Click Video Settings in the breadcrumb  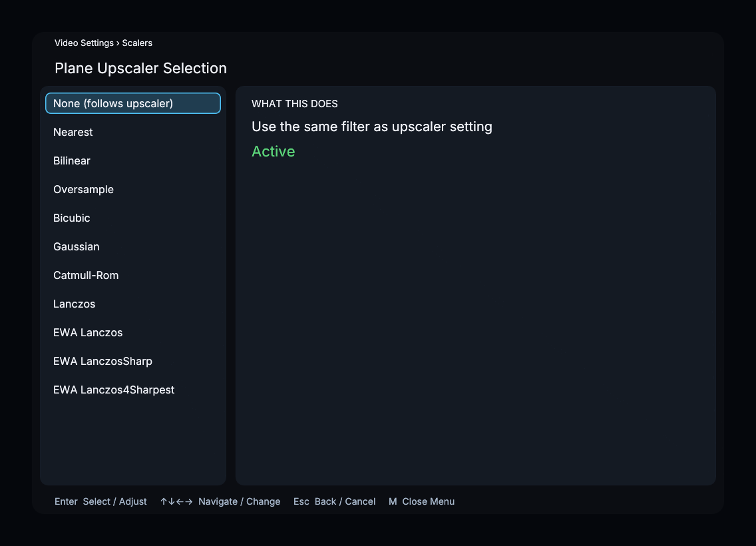click(84, 43)
